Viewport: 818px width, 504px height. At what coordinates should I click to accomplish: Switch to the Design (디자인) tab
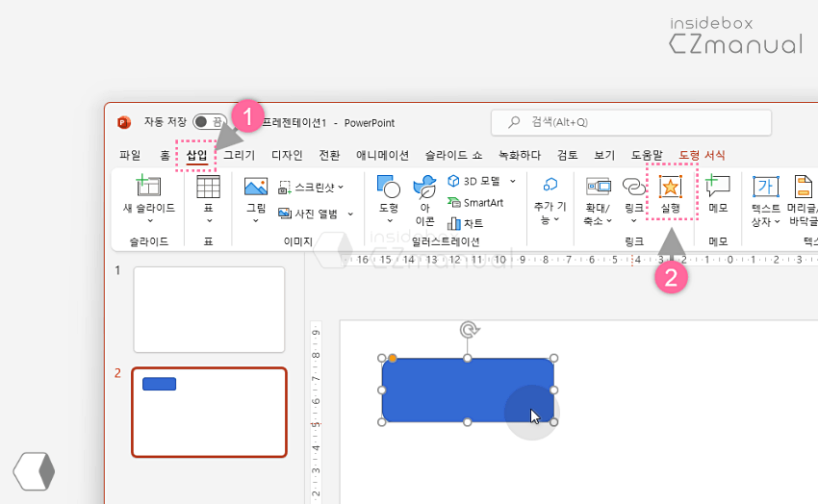[287, 155]
